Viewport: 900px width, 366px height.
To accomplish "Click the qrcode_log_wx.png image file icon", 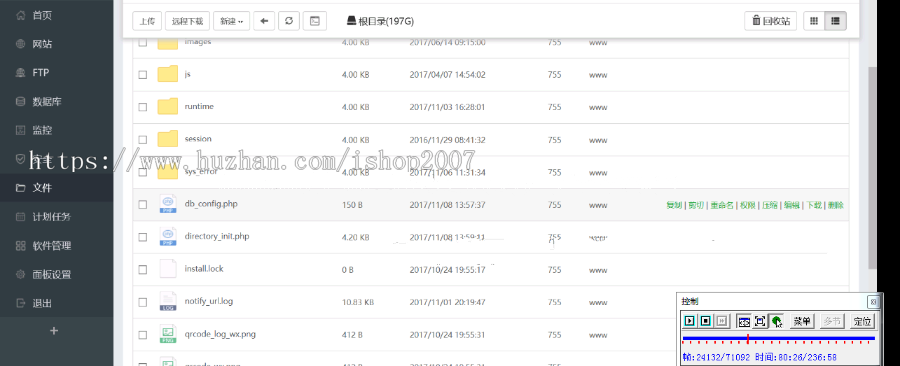I will point(168,334).
